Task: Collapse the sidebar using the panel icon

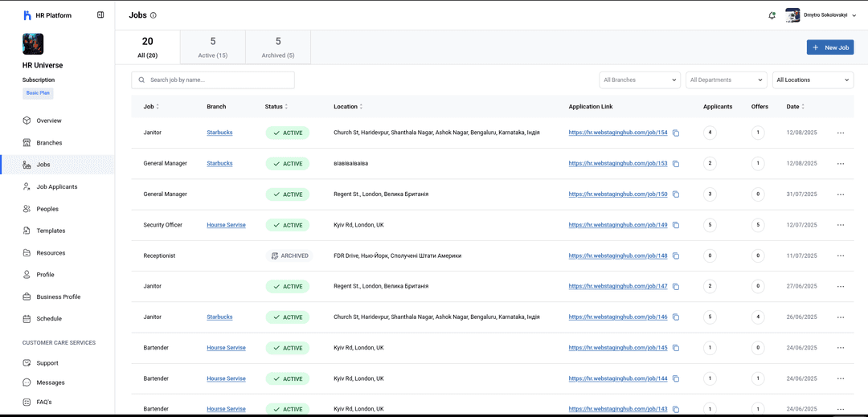Action: tap(100, 14)
